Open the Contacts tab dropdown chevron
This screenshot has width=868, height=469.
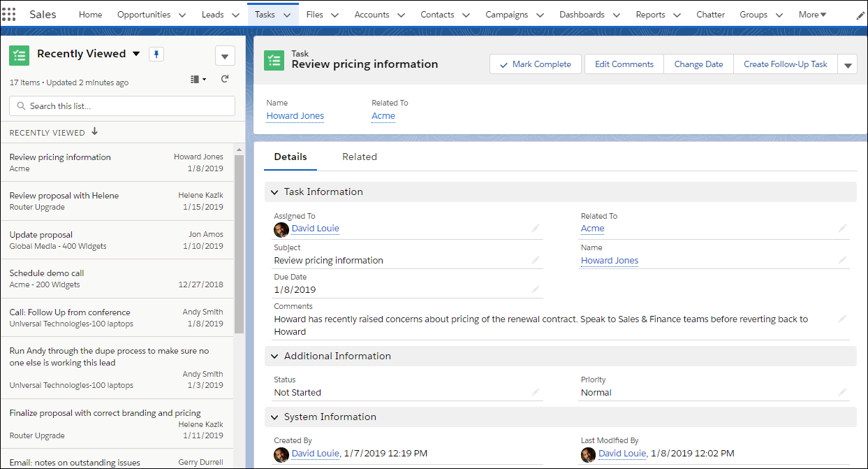pyautogui.click(x=466, y=15)
